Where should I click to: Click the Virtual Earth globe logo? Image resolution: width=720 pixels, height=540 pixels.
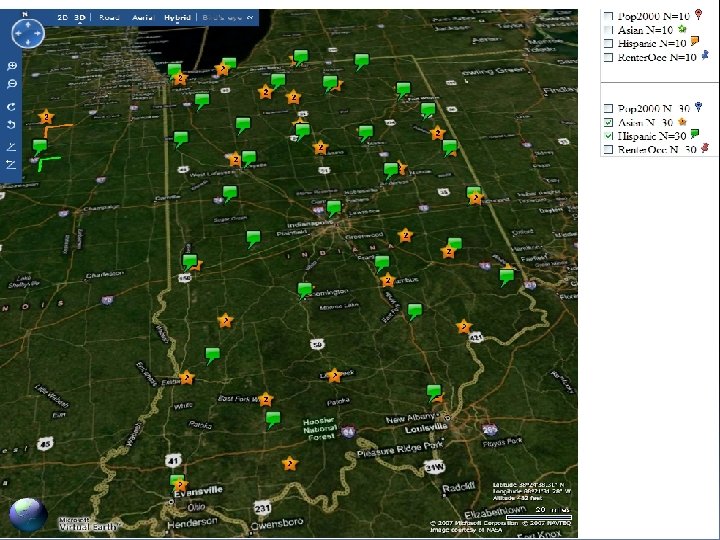point(28,514)
